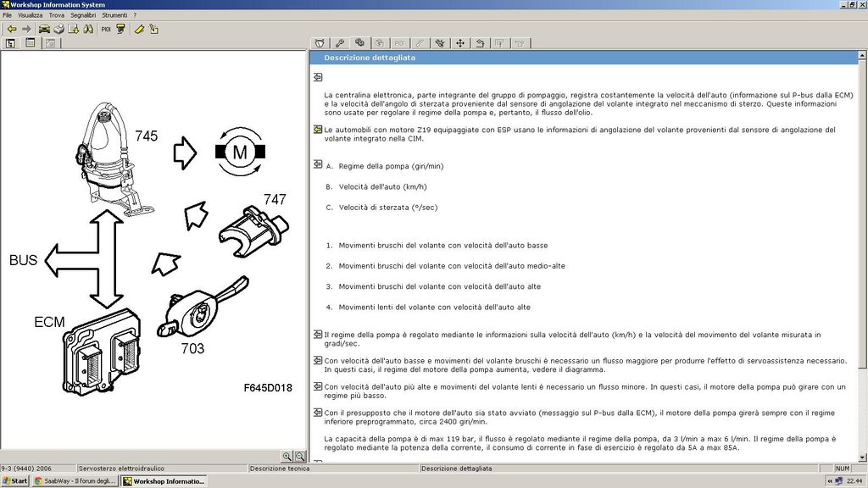Viewport: 868px width, 488px height.
Task: Click the hand-over-note annotation icon
Action: [x=153, y=29]
